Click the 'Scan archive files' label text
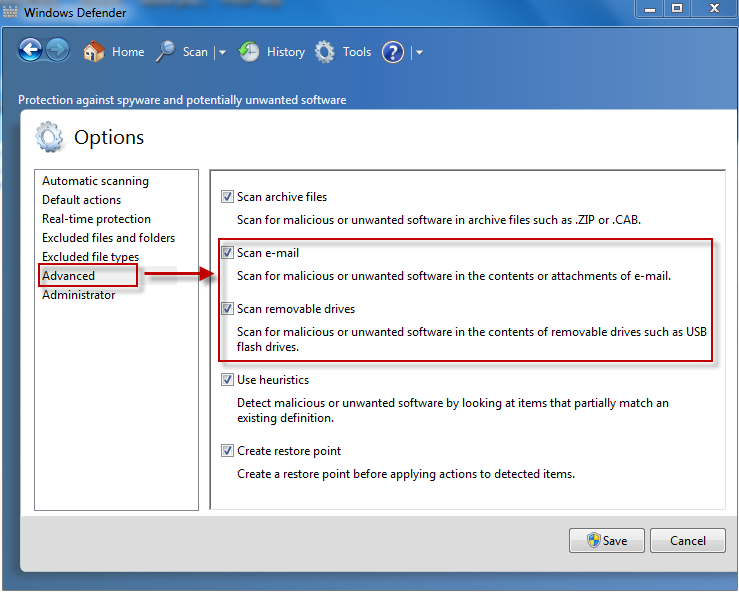 [282, 197]
